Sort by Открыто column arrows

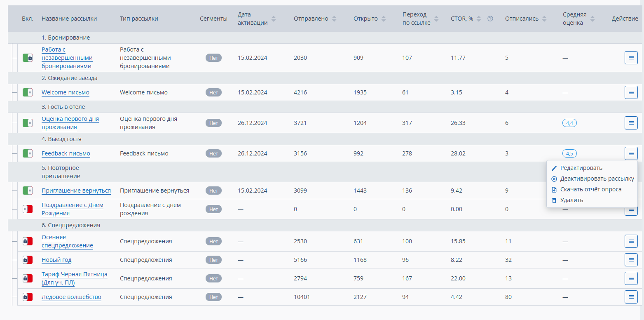click(384, 19)
